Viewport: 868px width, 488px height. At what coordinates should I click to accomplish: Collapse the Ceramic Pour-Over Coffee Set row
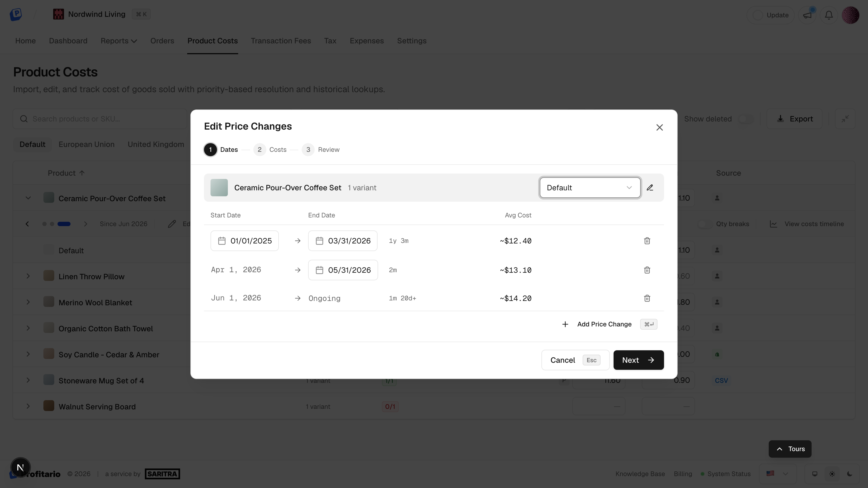(x=28, y=198)
